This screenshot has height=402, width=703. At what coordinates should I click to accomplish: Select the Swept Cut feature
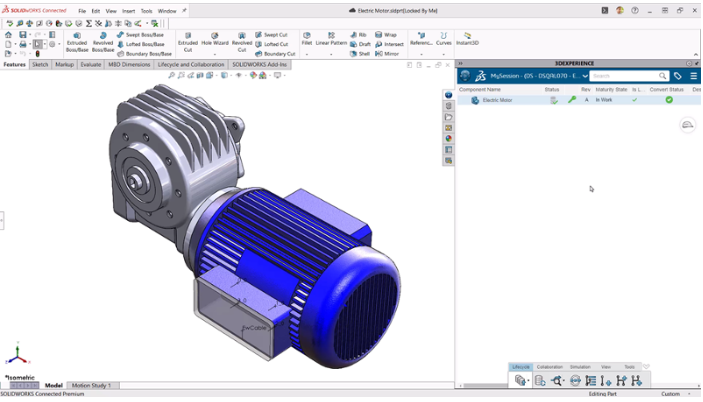[271, 35]
